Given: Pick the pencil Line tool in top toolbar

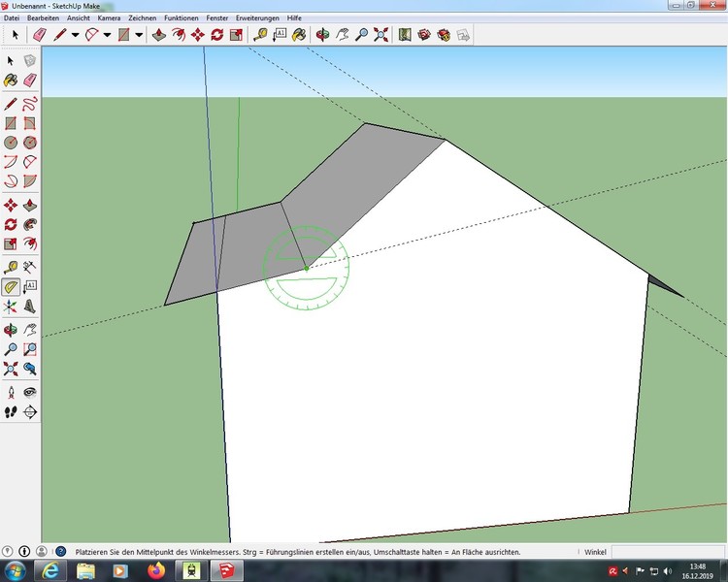Looking at the screenshot, I should tap(60, 35).
